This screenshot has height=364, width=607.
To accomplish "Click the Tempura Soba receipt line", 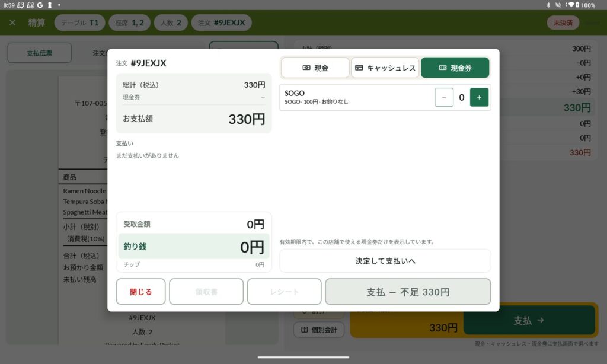I will tap(85, 202).
